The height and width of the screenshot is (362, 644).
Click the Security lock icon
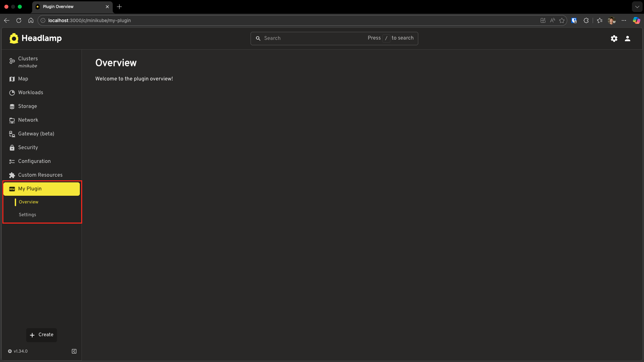(x=12, y=147)
